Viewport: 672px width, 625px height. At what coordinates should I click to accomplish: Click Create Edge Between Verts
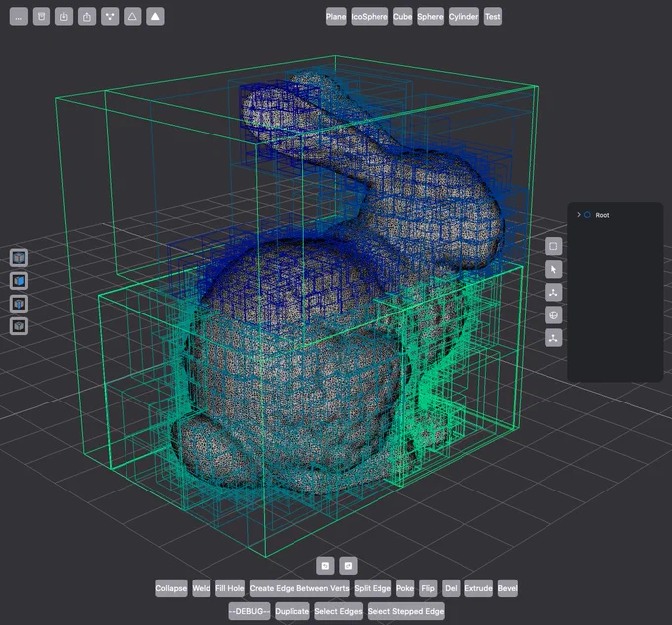tap(299, 588)
